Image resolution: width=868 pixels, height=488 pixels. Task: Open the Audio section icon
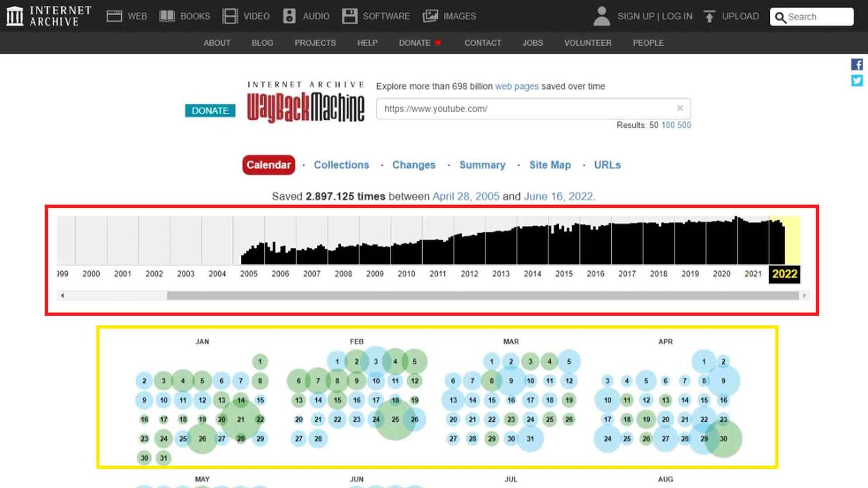(289, 16)
